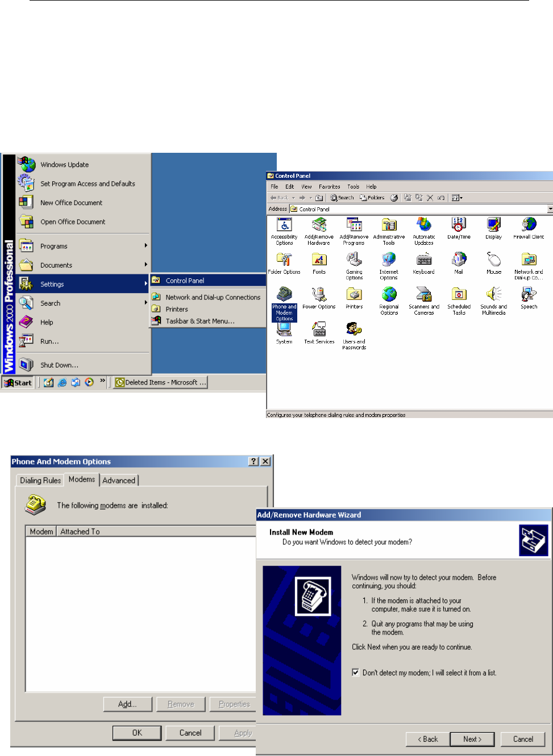Click Help question mark in Phone And Modem Options
Image resolution: width=553 pixels, height=756 pixels.
(x=253, y=462)
